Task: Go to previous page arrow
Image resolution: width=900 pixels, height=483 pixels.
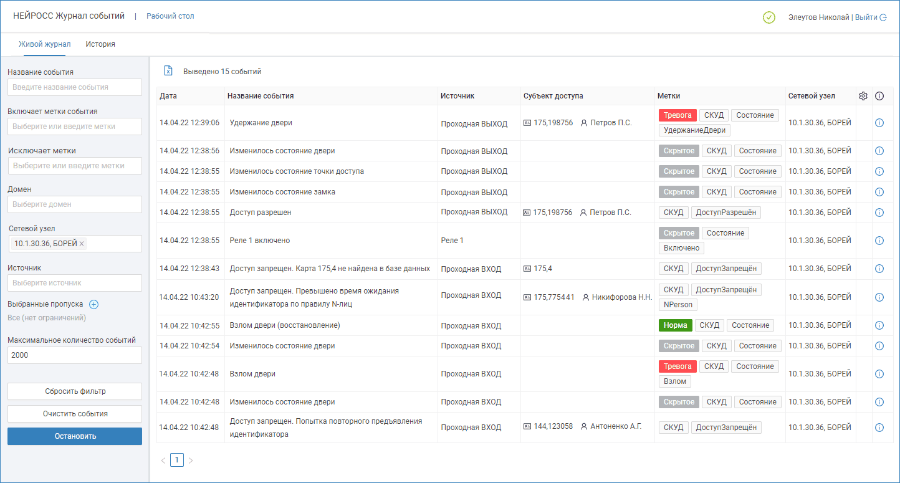Action: pyautogui.click(x=163, y=460)
